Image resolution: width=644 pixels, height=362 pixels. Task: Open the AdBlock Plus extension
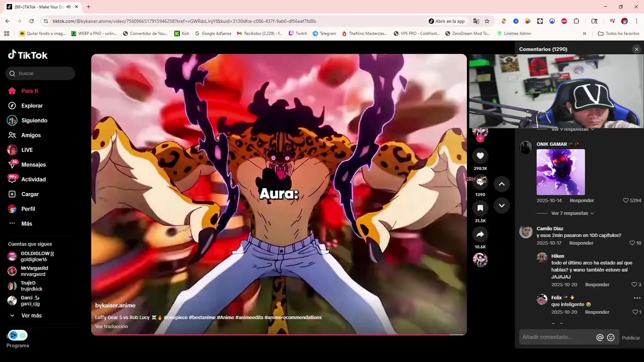point(564,21)
